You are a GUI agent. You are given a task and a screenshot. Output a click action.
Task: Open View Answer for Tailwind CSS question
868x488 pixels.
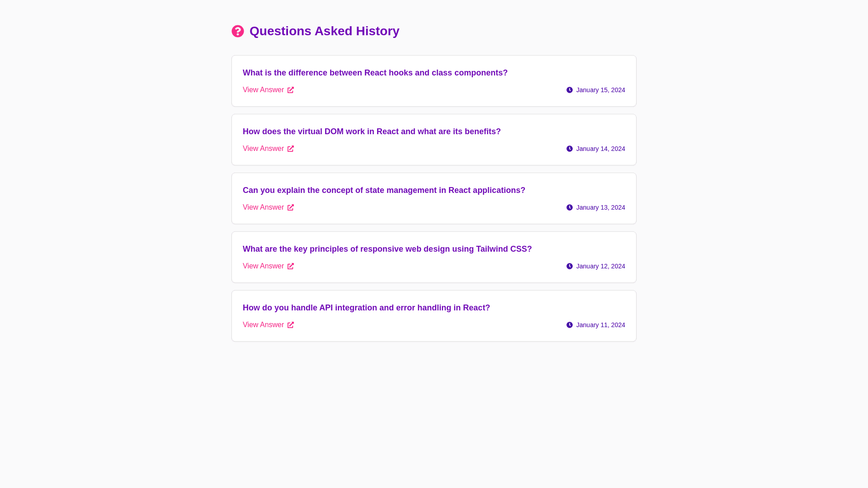coord(263,266)
